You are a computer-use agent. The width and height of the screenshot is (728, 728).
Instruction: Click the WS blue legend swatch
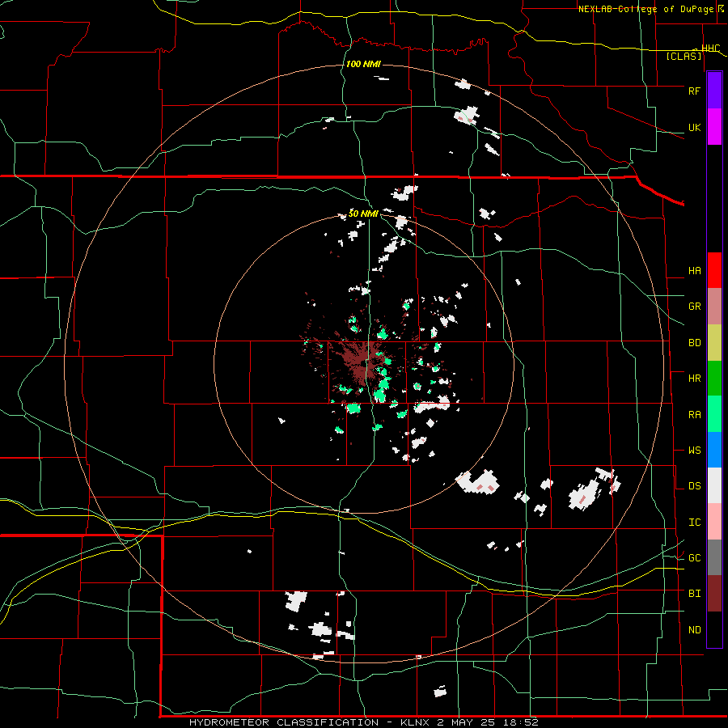[x=714, y=450]
